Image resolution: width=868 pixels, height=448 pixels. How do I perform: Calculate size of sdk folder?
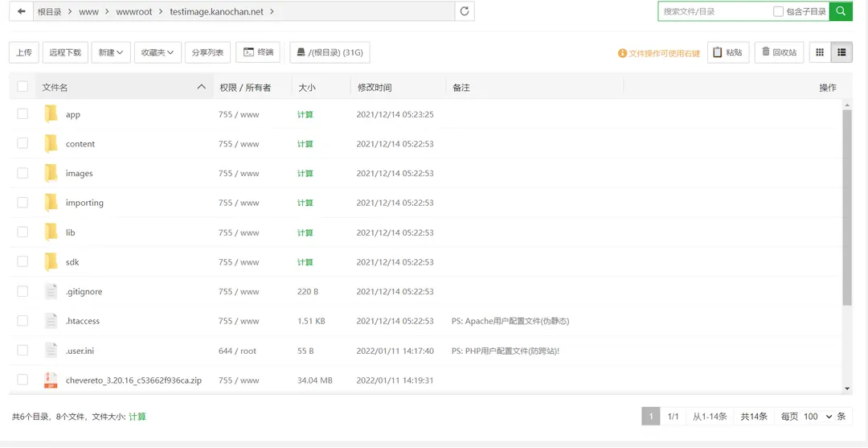coord(305,262)
